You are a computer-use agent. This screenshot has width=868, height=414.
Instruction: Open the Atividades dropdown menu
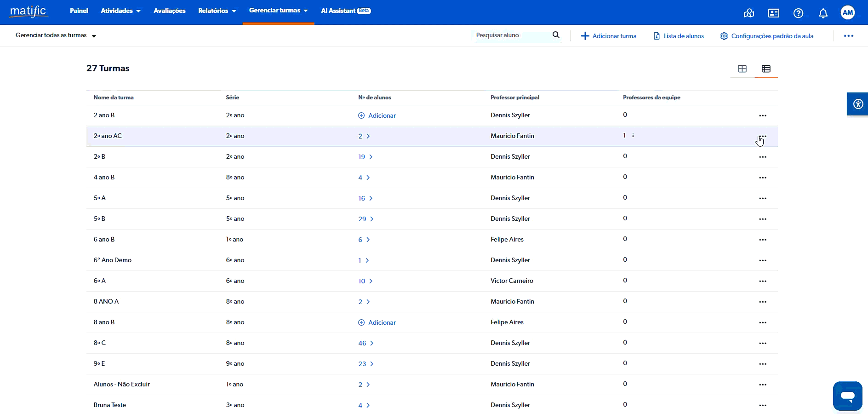(120, 11)
